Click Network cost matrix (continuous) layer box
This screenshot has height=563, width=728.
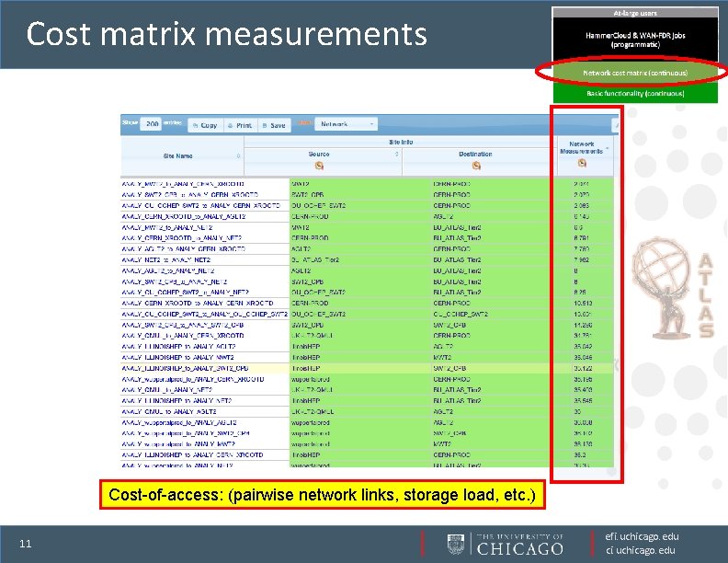635,73
